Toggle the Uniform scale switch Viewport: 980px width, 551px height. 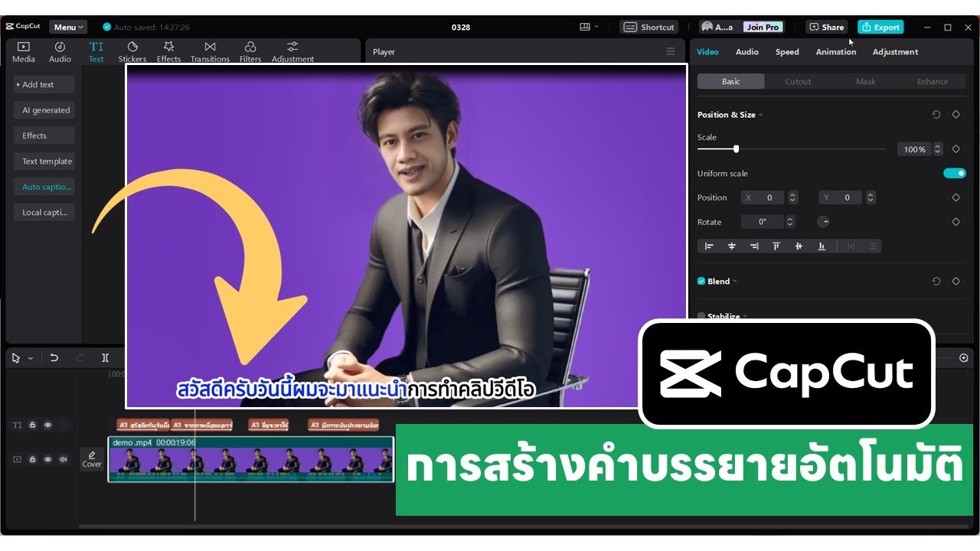(955, 174)
